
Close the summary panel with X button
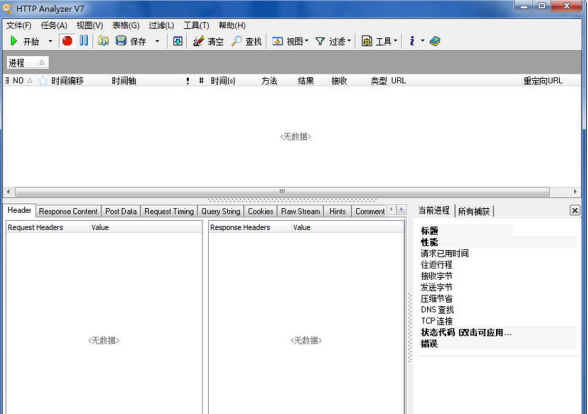coord(574,210)
